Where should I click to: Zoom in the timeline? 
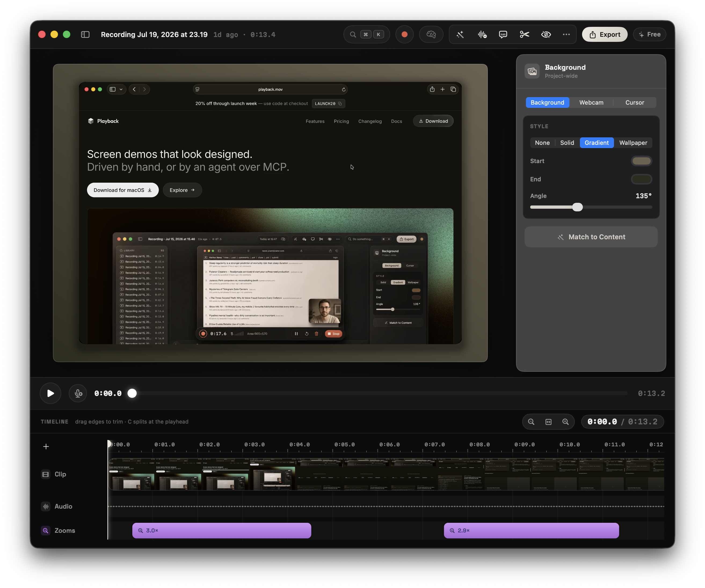click(566, 422)
